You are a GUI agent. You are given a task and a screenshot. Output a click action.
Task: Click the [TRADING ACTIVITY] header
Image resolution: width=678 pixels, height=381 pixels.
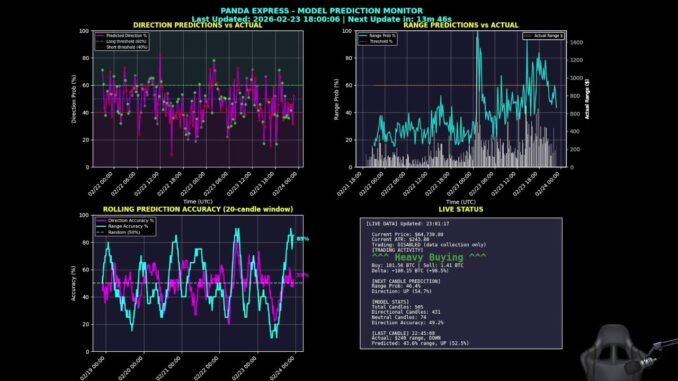click(x=397, y=250)
